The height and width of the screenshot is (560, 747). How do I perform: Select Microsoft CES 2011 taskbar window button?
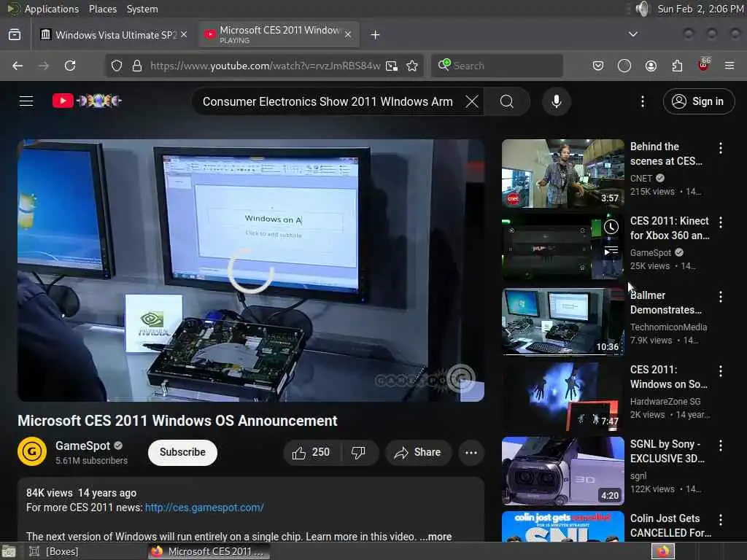tap(208, 551)
